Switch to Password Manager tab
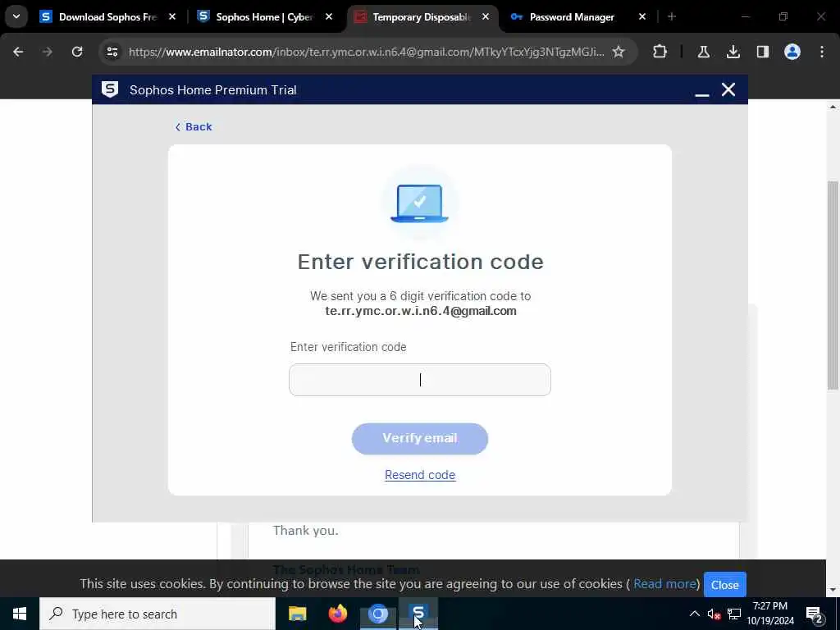The image size is (840, 630). click(x=572, y=17)
